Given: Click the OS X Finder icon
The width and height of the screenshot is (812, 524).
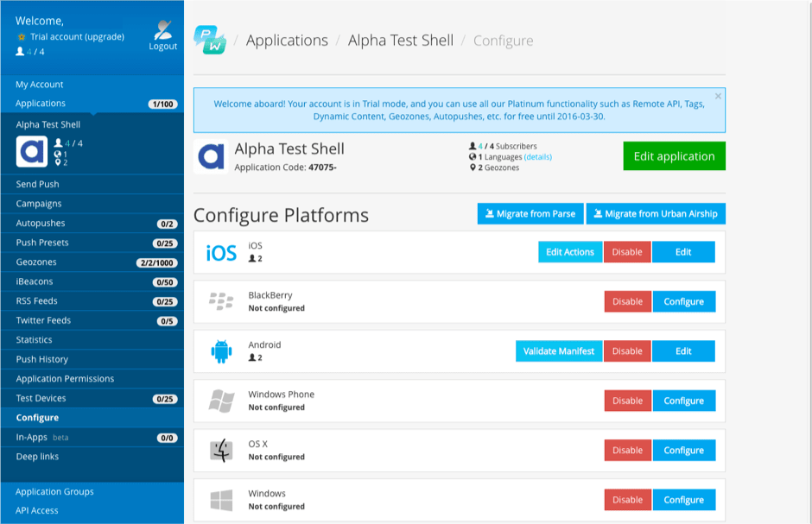Looking at the screenshot, I should tap(221, 450).
